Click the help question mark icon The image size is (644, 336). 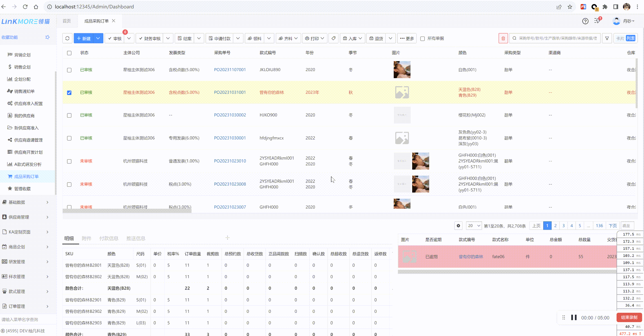pyautogui.click(x=585, y=21)
